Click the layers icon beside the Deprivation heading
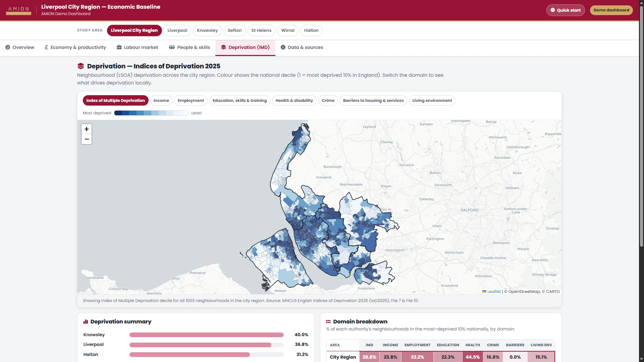This screenshot has width=644, height=362. click(80, 66)
